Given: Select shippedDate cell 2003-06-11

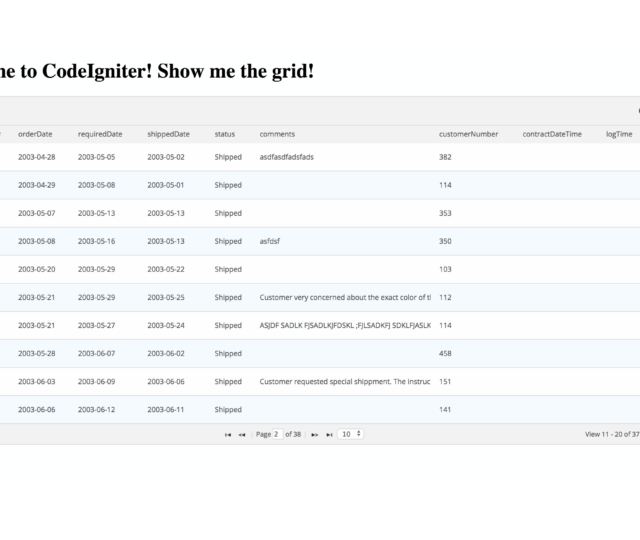Looking at the screenshot, I should [166, 409].
